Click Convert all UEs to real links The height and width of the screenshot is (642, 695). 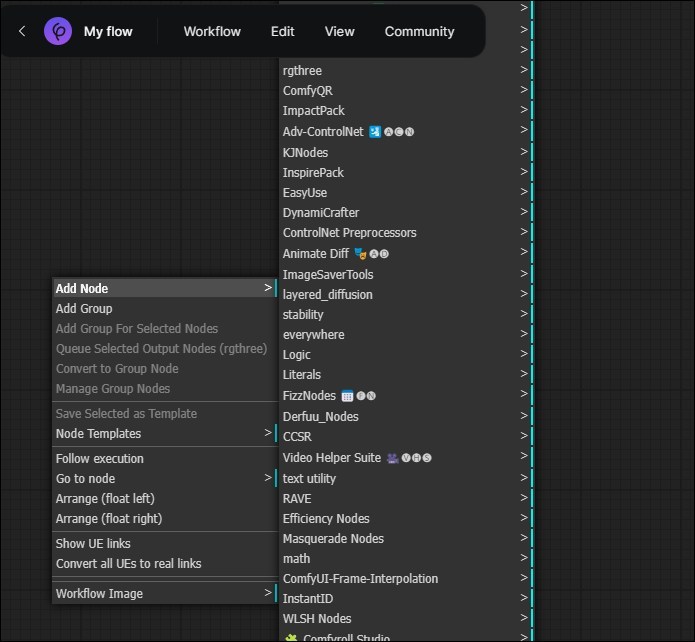point(165,564)
